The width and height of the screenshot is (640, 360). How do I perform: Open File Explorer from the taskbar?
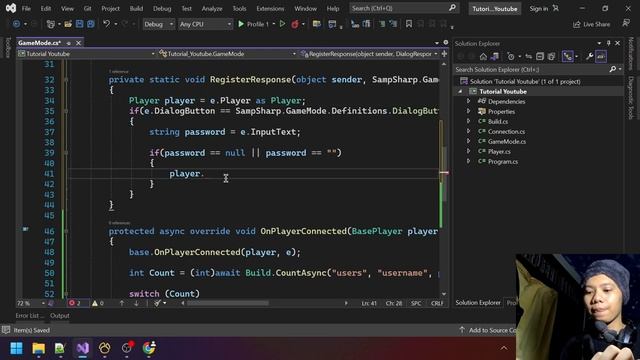click(x=39, y=348)
